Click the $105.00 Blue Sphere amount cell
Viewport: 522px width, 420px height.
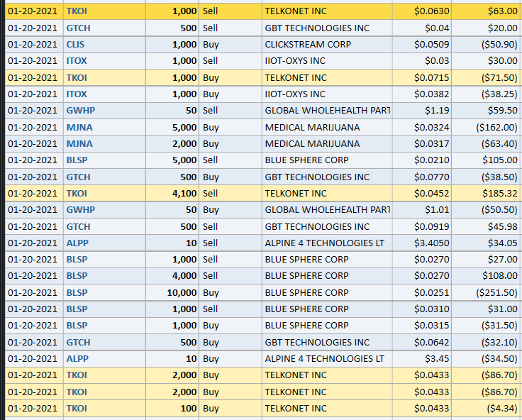486,160
